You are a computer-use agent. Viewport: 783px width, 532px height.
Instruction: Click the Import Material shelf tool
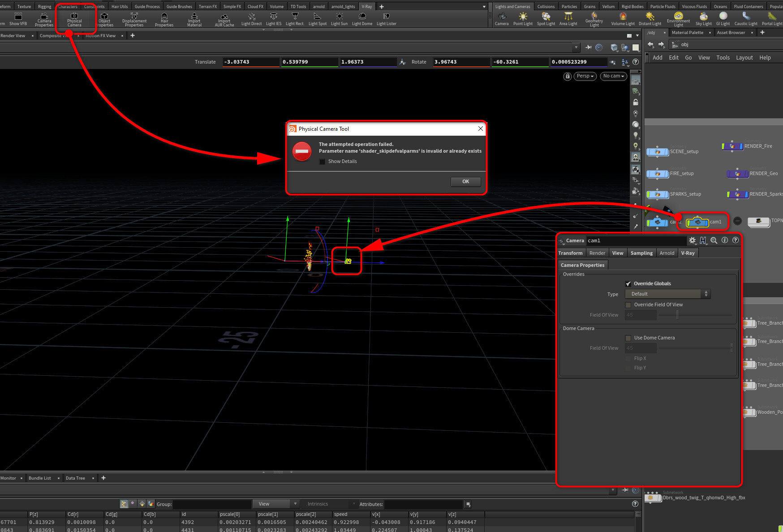click(194, 20)
